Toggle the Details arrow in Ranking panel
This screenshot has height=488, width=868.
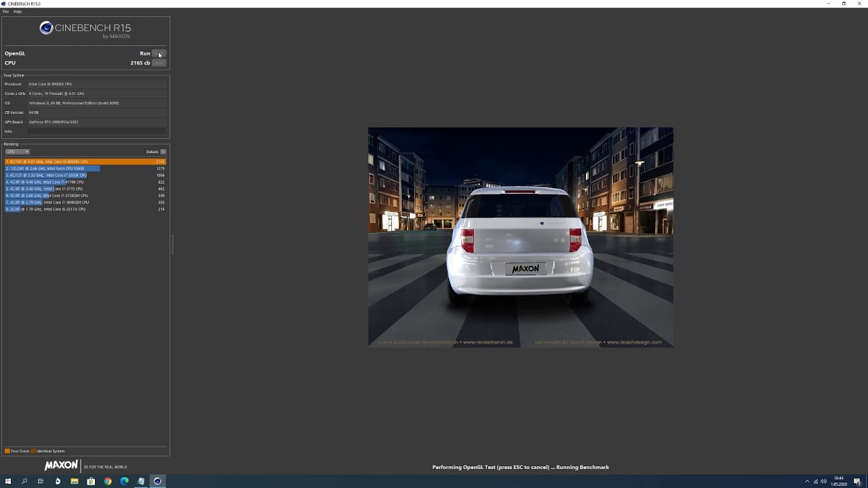tap(163, 152)
